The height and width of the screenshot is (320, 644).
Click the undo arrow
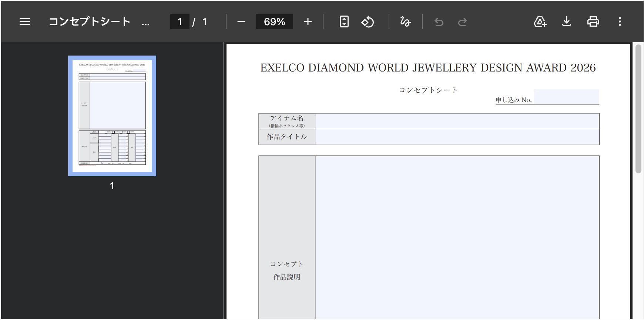[439, 22]
